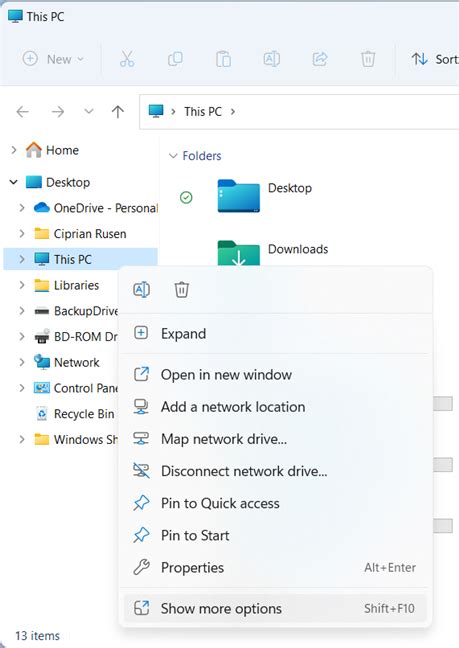The height and width of the screenshot is (648, 459).
Task: Expand the BackupDrive tree node
Action: click(22, 310)
